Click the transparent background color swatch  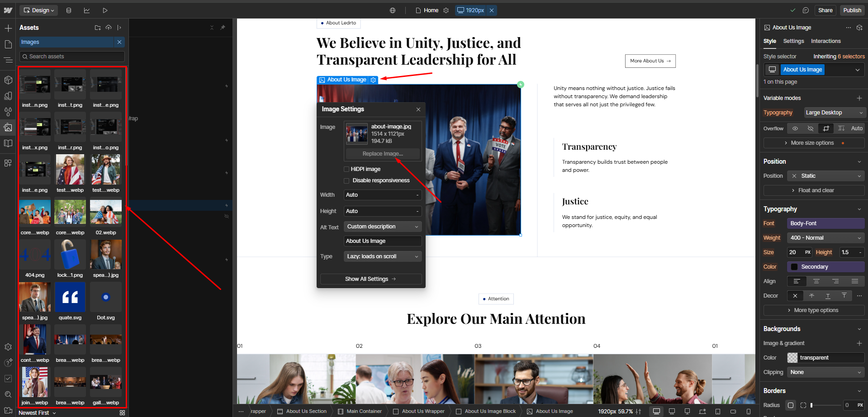[x=792, y=358]
